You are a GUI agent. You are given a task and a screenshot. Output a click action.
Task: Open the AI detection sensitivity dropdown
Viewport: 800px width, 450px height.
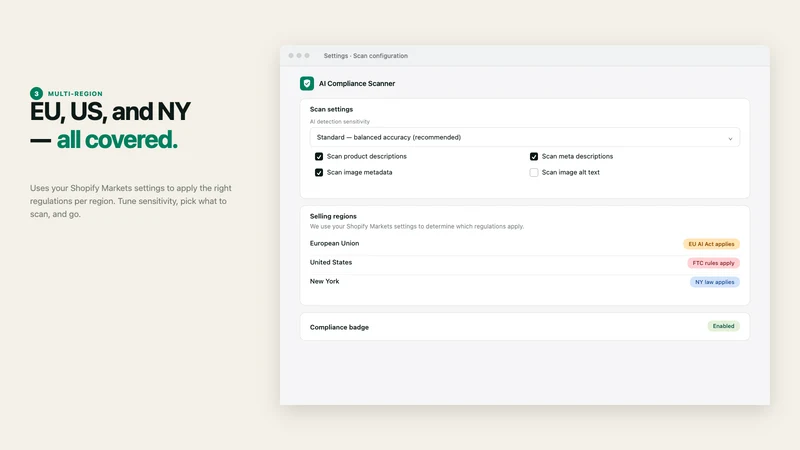[524, 137]
